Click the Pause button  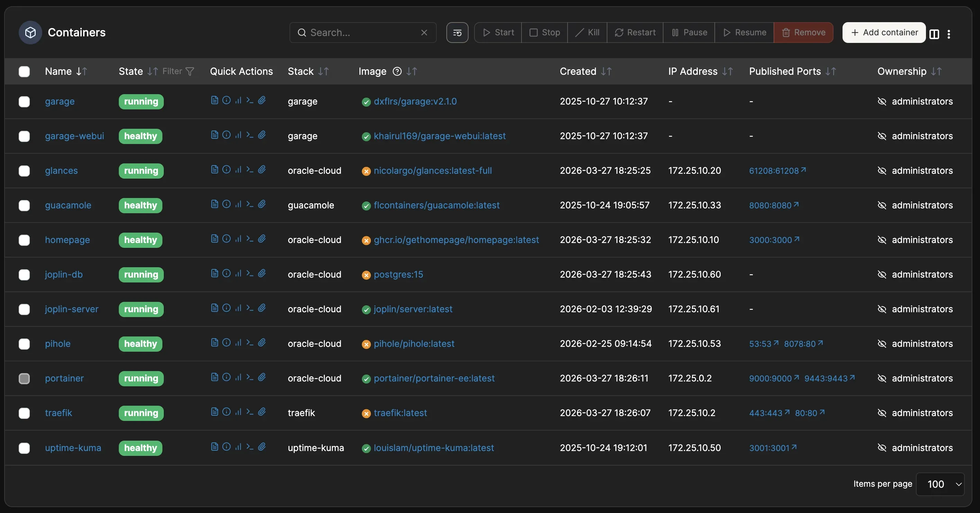[689, 32]
